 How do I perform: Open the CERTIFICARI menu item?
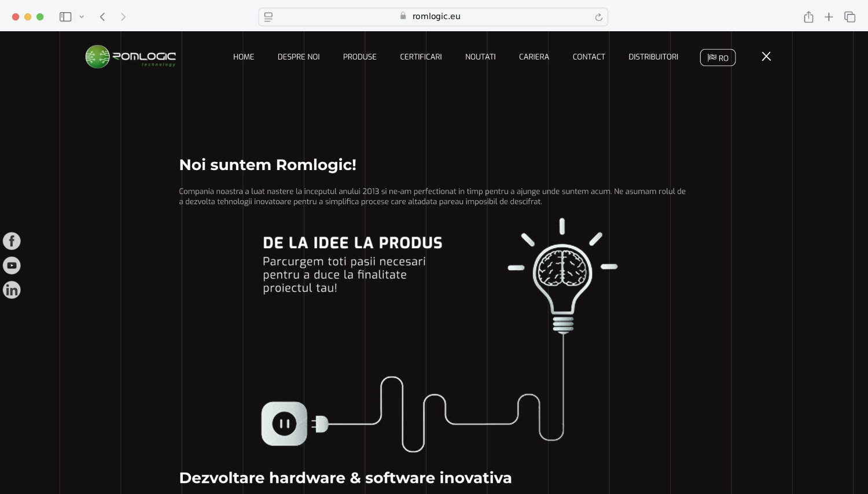pyautogui.click(x=421, y=57)
